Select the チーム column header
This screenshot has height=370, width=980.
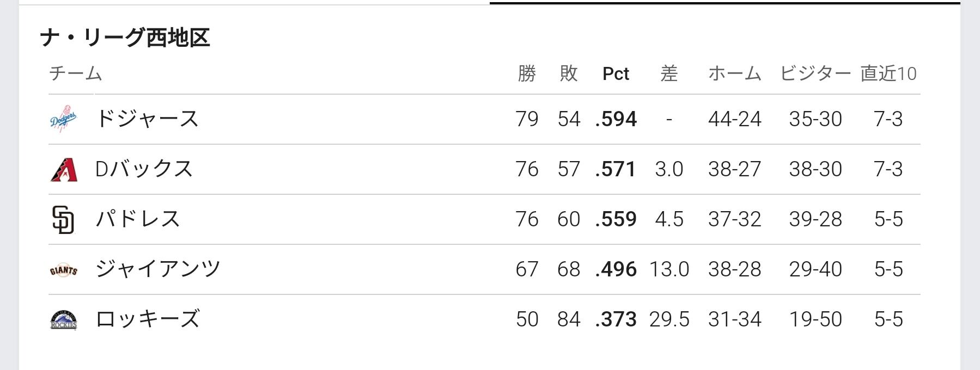click(x=76, y=73)
